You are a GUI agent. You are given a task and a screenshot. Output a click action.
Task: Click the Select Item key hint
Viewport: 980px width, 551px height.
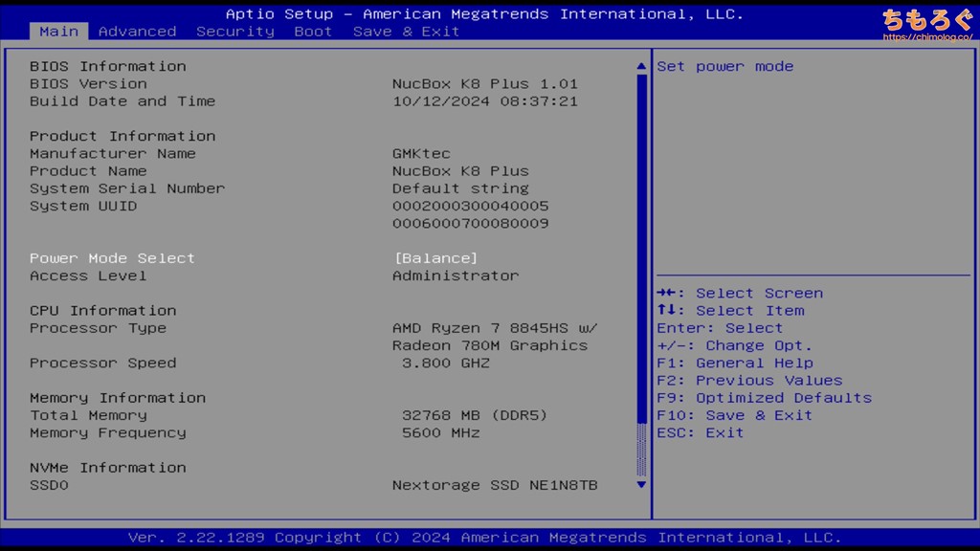(730, 311)
